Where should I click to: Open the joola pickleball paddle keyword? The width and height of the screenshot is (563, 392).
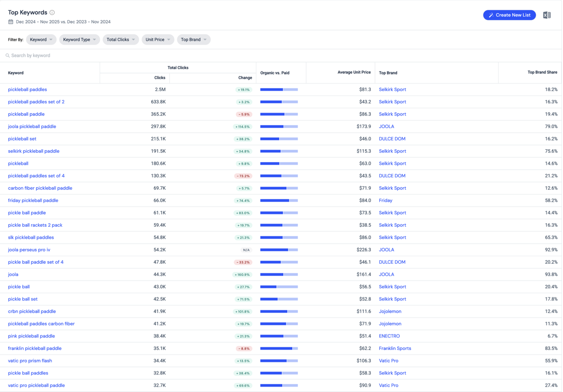[x=32, y=127]
